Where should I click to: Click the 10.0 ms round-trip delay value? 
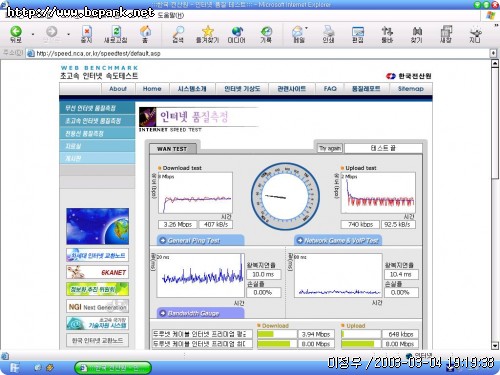pos(263,274)
